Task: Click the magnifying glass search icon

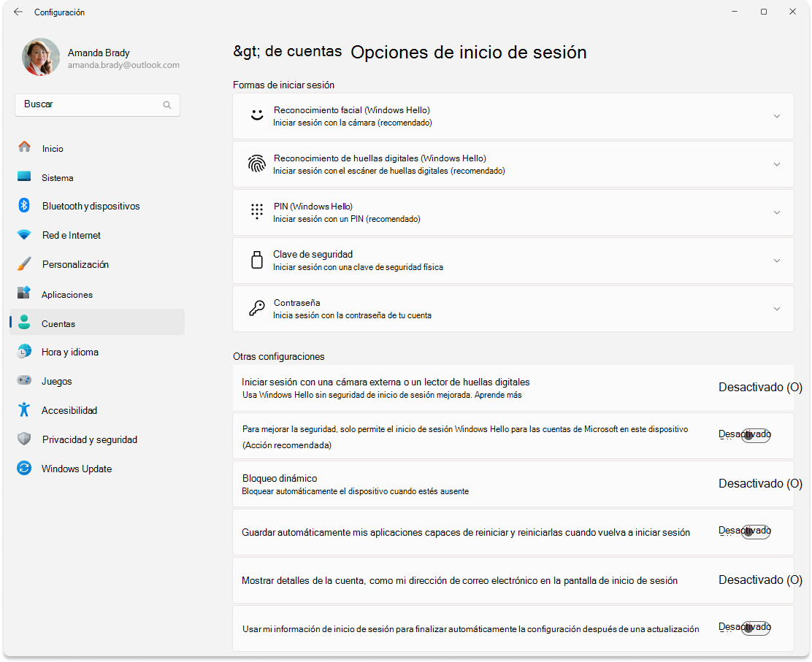Action: tap(166, 105)
